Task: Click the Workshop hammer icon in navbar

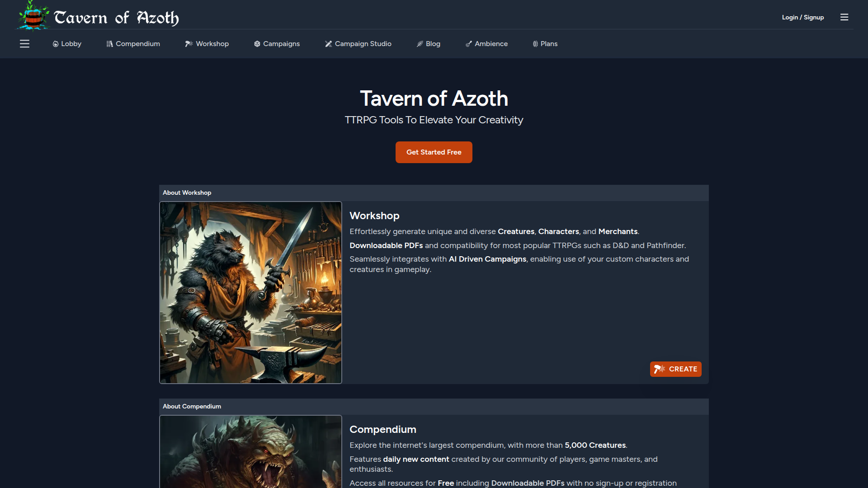Action: [189, 44]
